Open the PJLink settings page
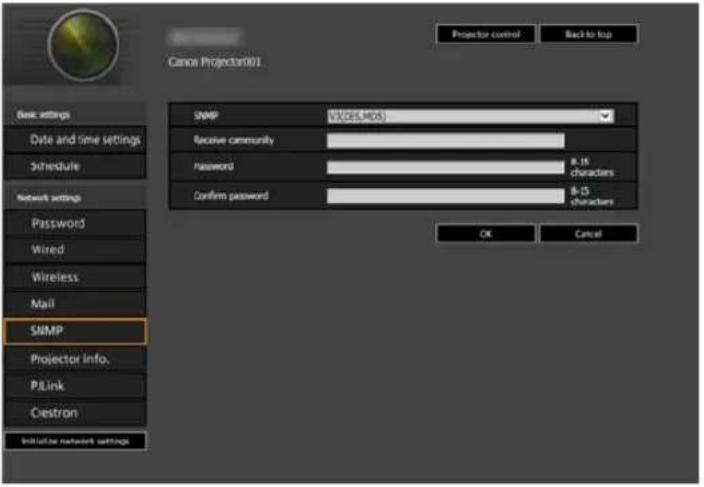Screen dimensions: 704x487 (75, 386)
